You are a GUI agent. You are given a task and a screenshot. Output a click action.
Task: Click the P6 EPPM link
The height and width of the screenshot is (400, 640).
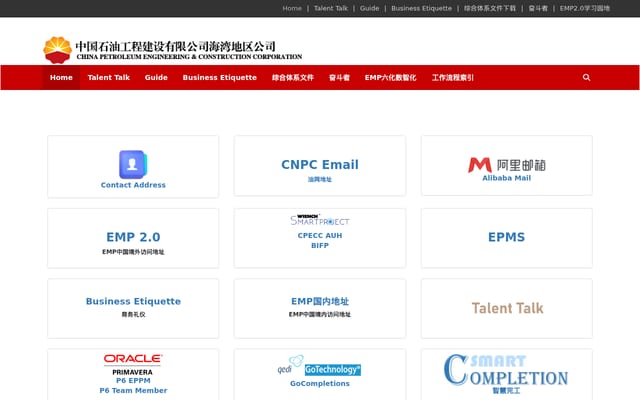coord(133,380)
